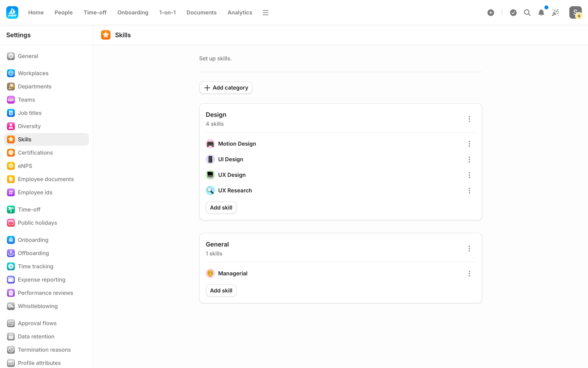Open the People navigation item
The width and height of the screenshot is (588, 368).
coord(63,13)
